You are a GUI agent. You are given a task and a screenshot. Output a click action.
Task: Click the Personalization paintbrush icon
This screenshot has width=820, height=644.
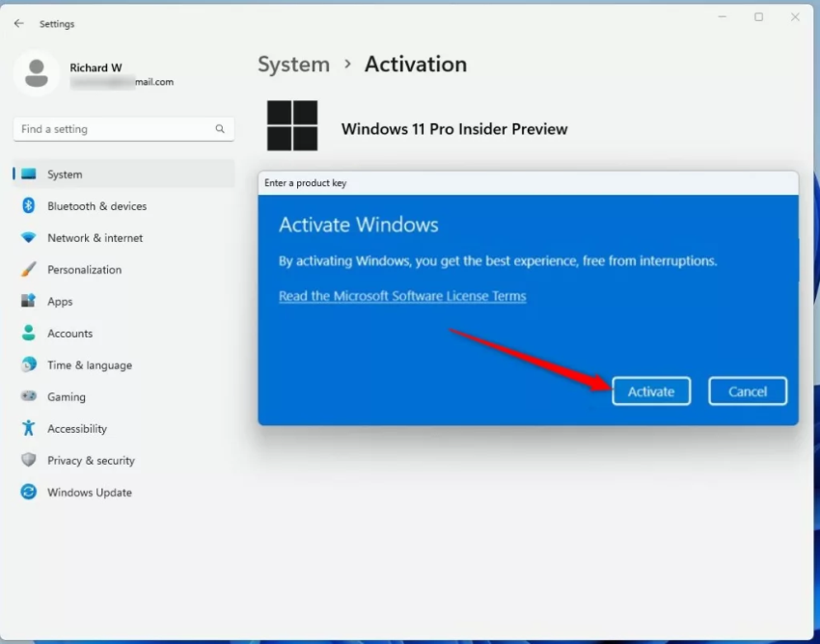pos(29,270)
